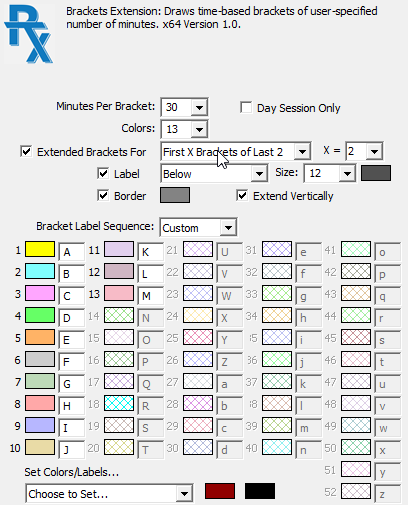Viewport: 408px width, 505px height.
Task: Open the dark red swatch beside Choose to Set
Action: [220, 491]
